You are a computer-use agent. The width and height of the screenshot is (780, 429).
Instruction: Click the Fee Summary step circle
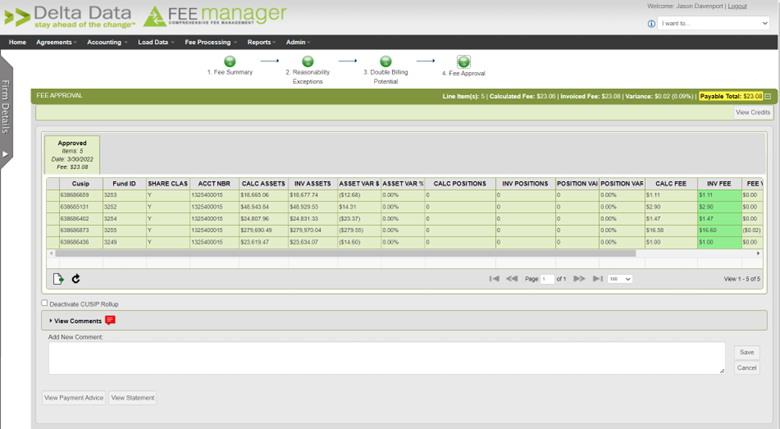[x=230, y=61]
